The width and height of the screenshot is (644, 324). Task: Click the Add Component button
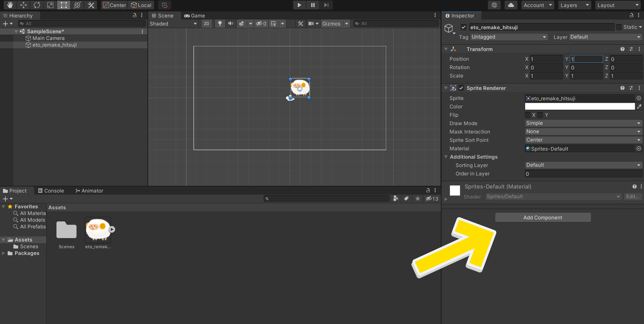pos(543,217)
